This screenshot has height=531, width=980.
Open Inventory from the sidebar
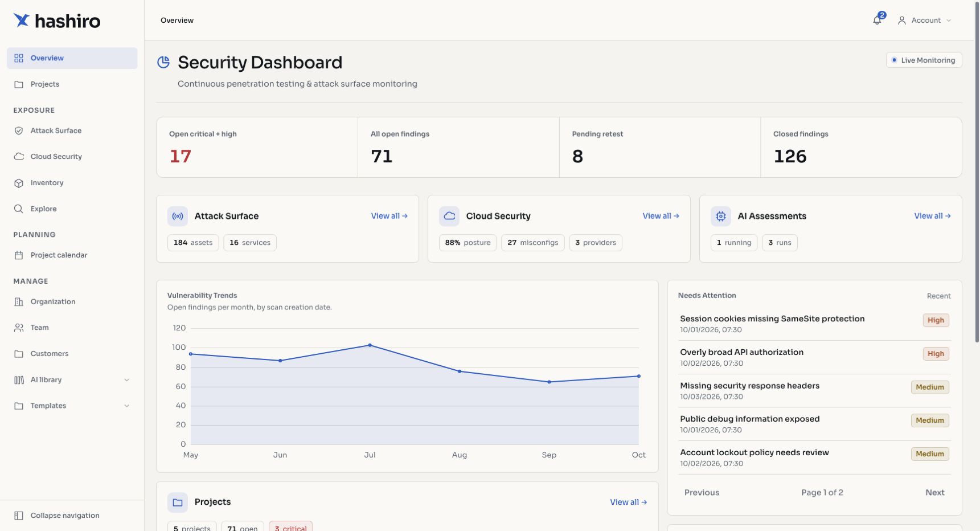point(72,183)
